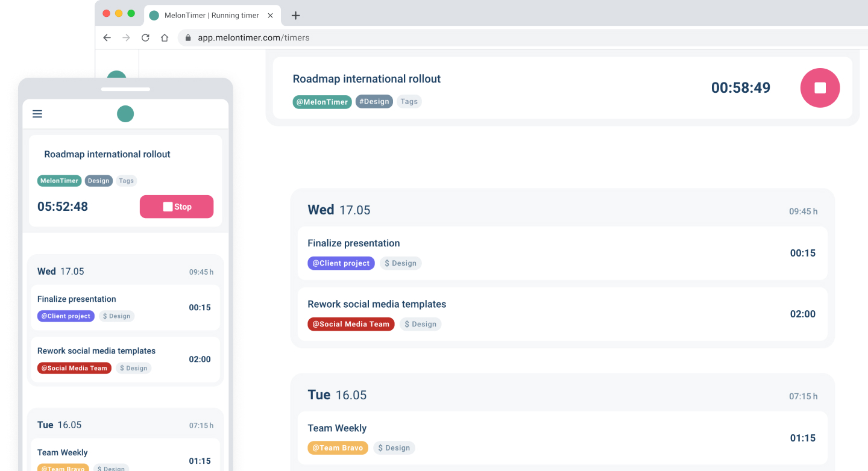Open the hamburger menu on mobile view
The width and height of the screenshot is (868, 471).
37,113
